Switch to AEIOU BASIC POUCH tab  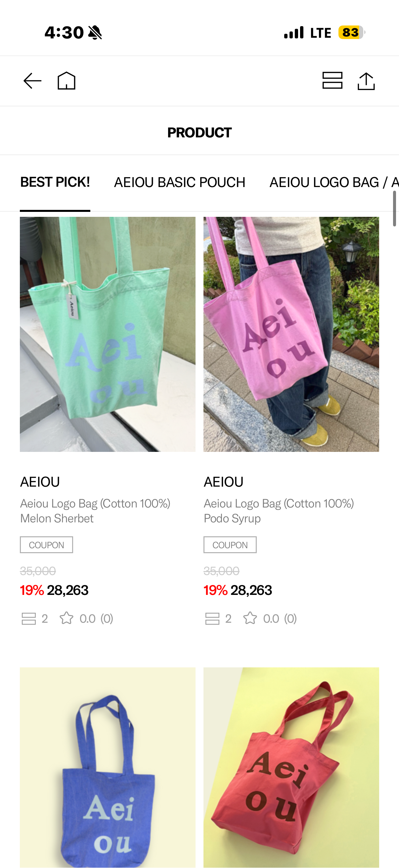click(179, 182)
